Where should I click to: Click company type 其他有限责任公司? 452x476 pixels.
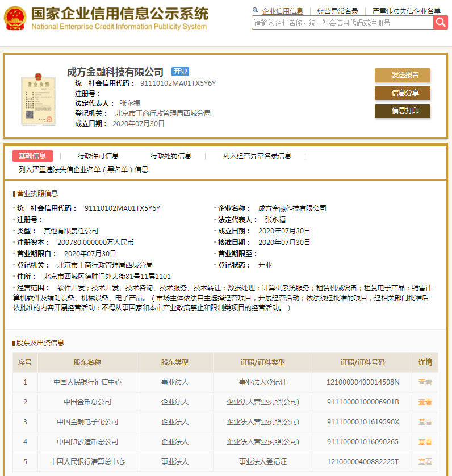[x=71, y=231]
